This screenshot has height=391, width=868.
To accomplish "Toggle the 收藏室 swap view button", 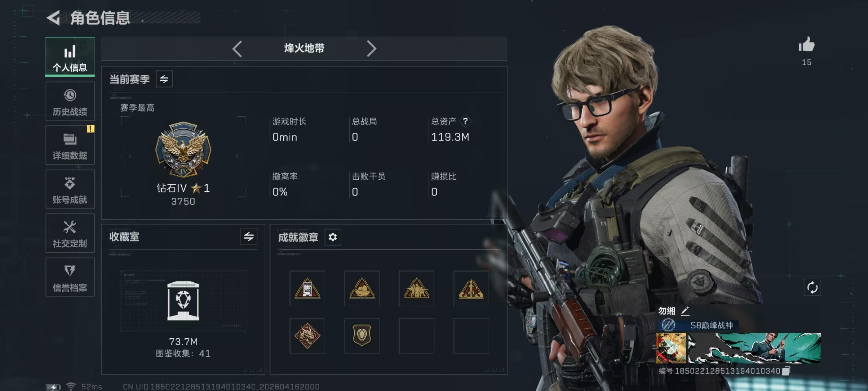I will pos(249,236).
